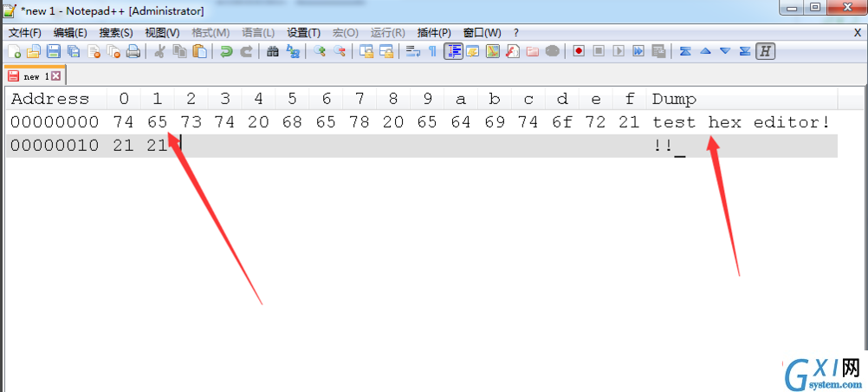Create a new document with New icon
868x392 pixels.
coord(15,51)
